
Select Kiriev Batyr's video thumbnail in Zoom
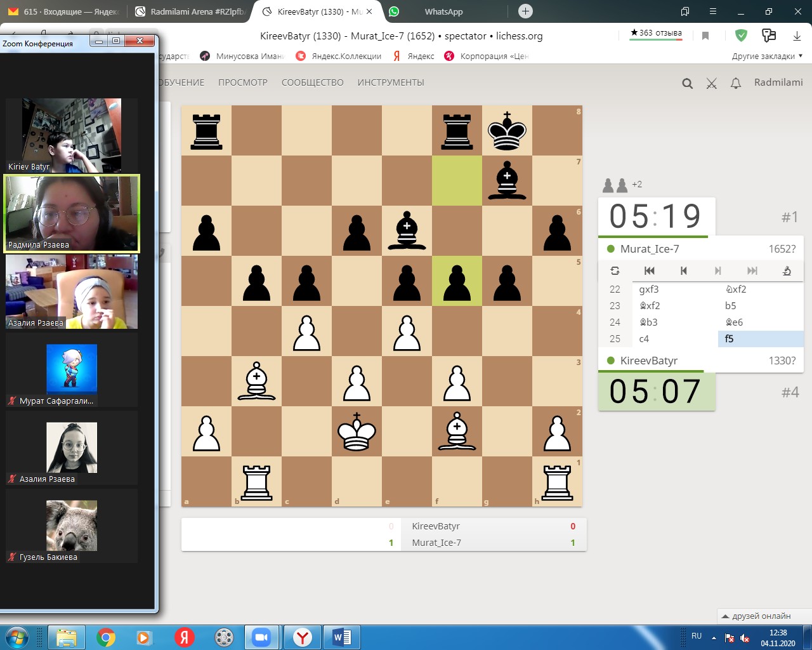72,135
